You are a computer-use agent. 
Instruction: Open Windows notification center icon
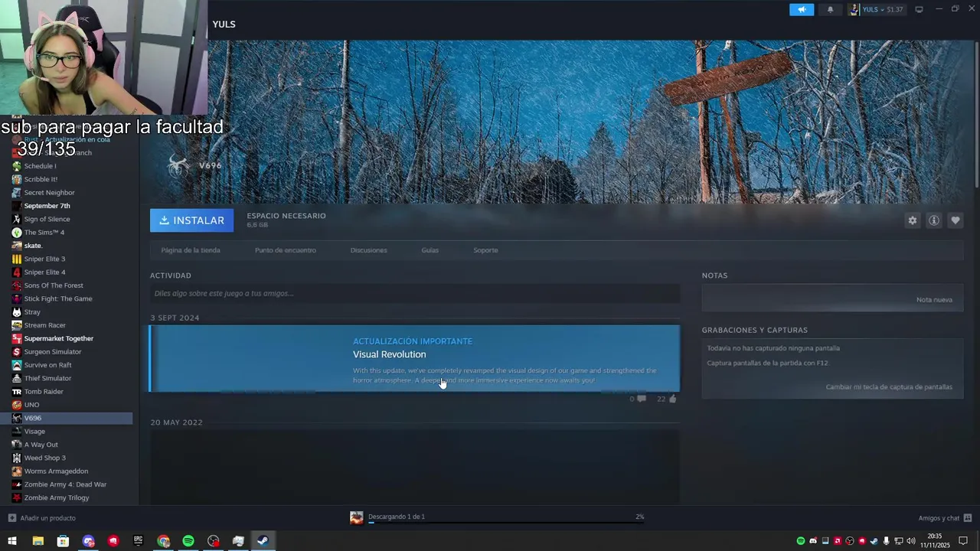tap(963, 541)
